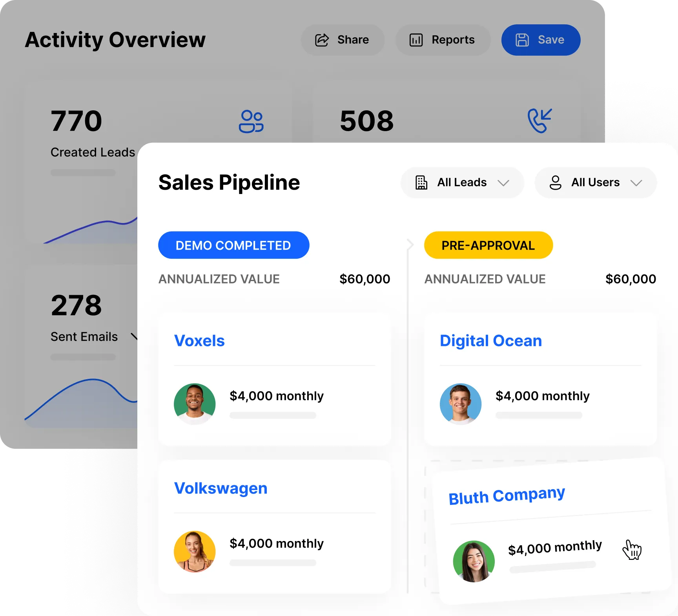The width and height of the screenshot is (678, 616).
Task: Click the Activity Overview heading
Action: [115, 40]
